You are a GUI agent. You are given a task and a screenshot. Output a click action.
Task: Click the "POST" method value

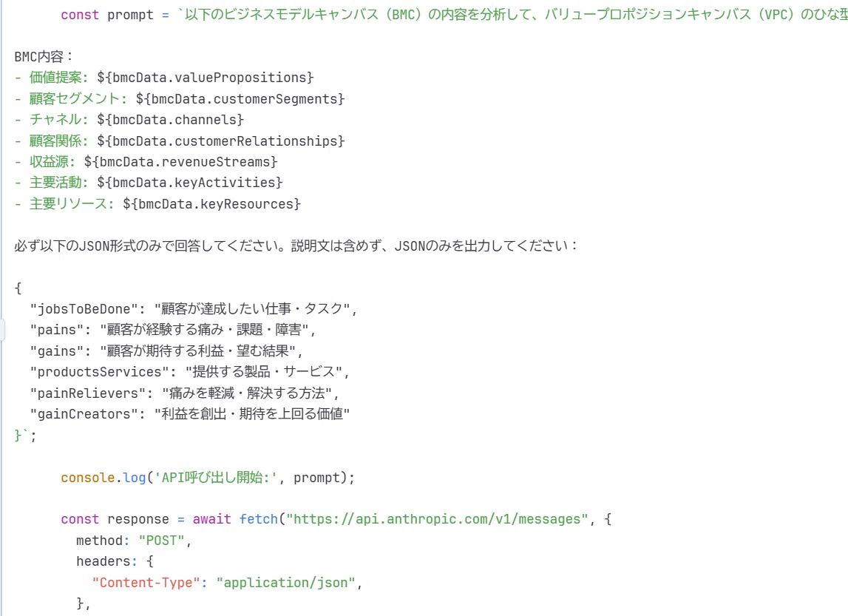162,541
